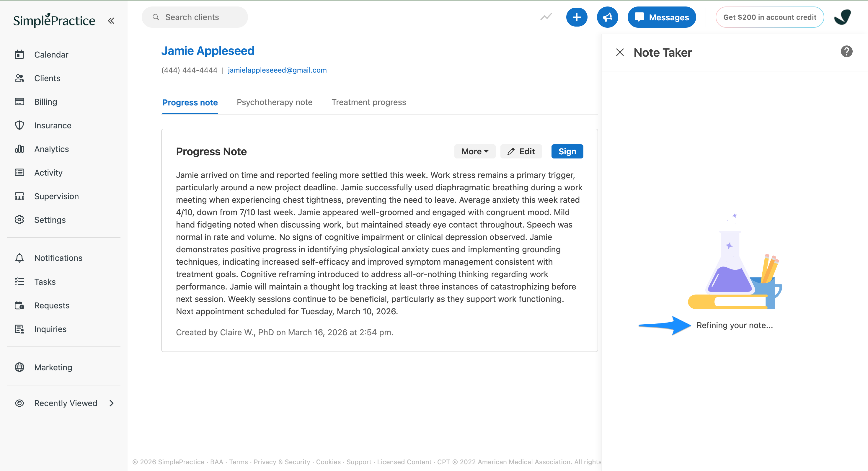Open the user profile avatar
Viewport: 868px width, 471px height.
(842, 17)
